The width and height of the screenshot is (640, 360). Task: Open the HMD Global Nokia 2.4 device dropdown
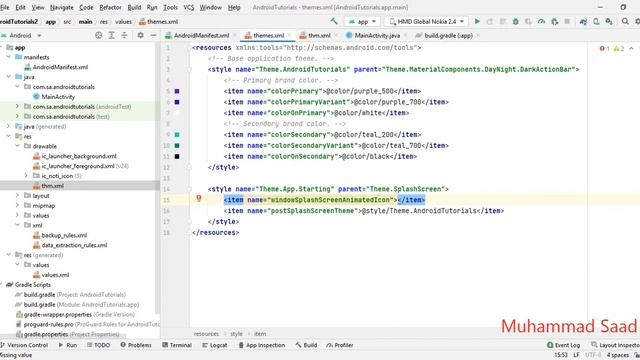[427, 21]
